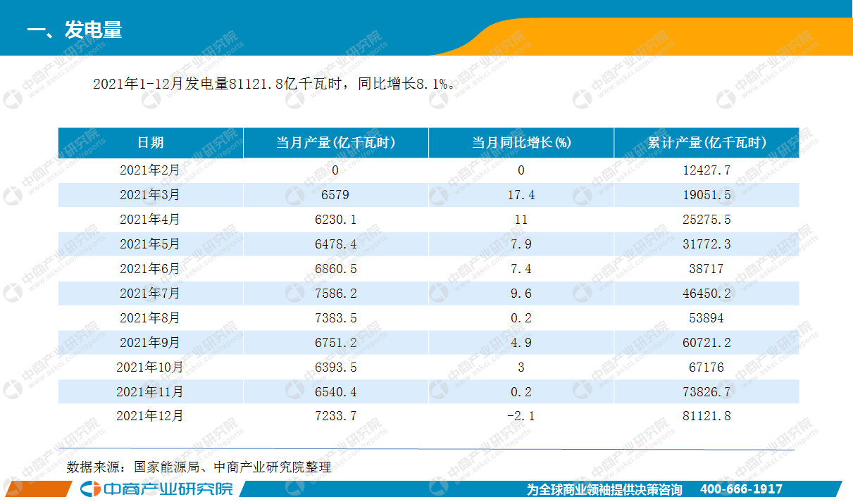The width and height of the screenshot is (853, 504).
Task: Select the summary sentence about 2021年1-12月发电量
Action: tap(274, 84)
